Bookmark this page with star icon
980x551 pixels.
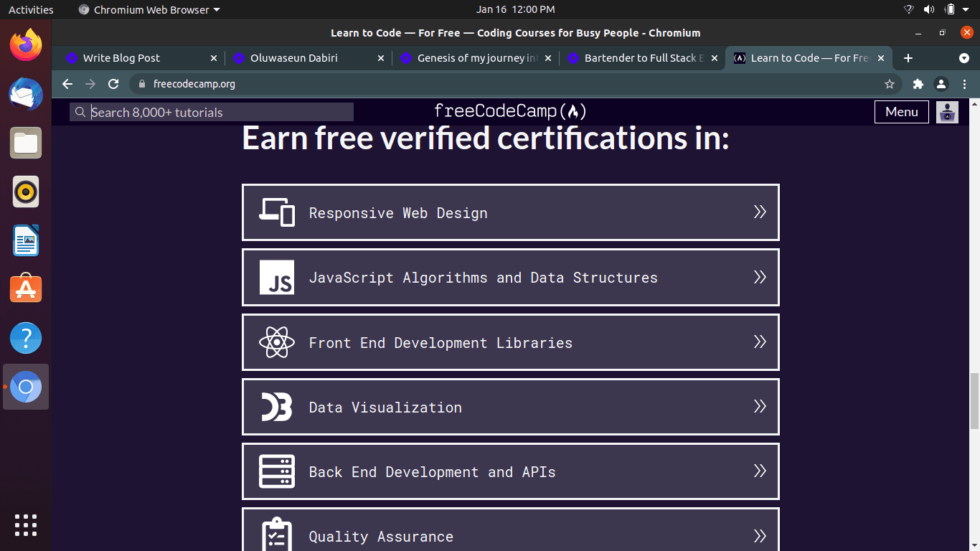click(x=890, y=84)
